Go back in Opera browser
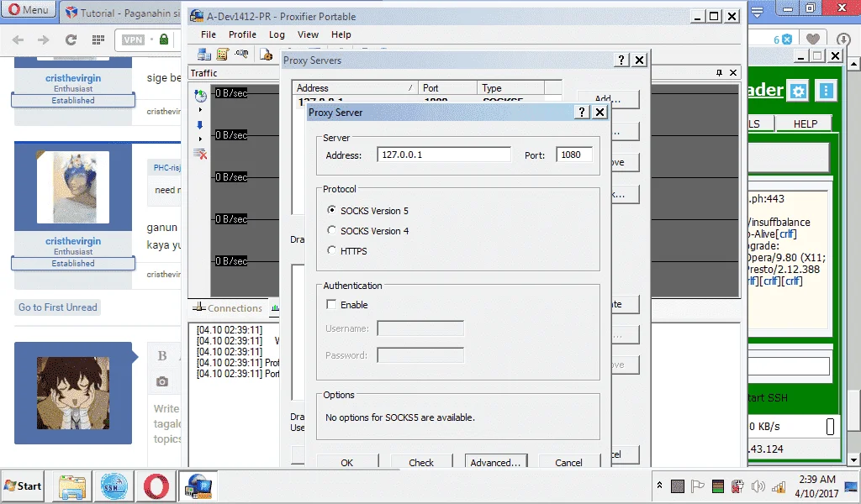 (18, 39)
